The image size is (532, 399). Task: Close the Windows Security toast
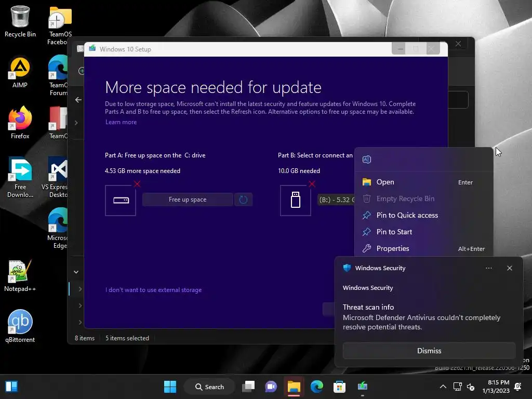510,268
